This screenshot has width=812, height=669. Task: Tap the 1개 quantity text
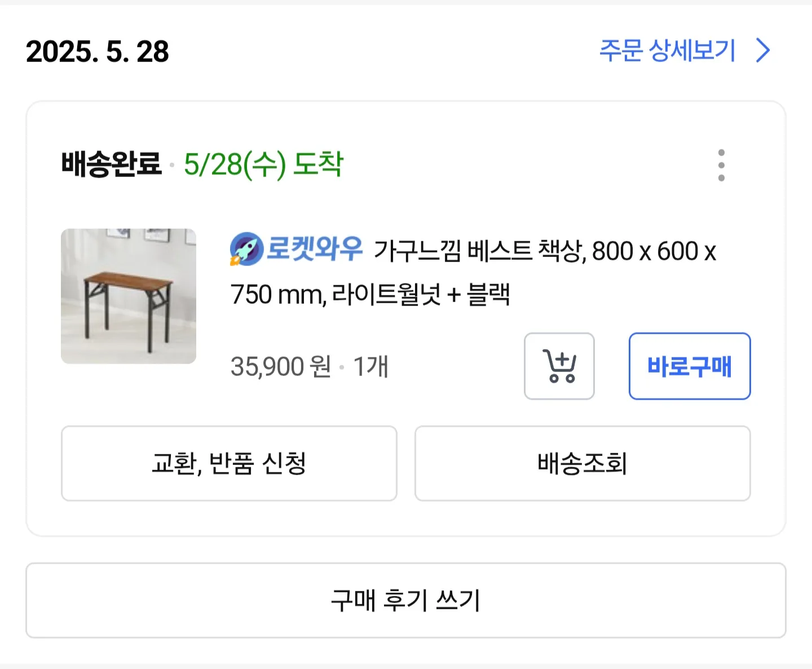tap(370, 367)
